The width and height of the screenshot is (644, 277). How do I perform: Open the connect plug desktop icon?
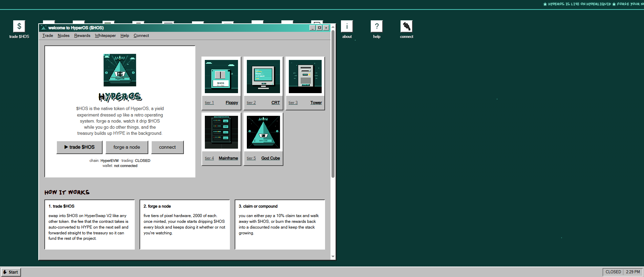(406, 29)
